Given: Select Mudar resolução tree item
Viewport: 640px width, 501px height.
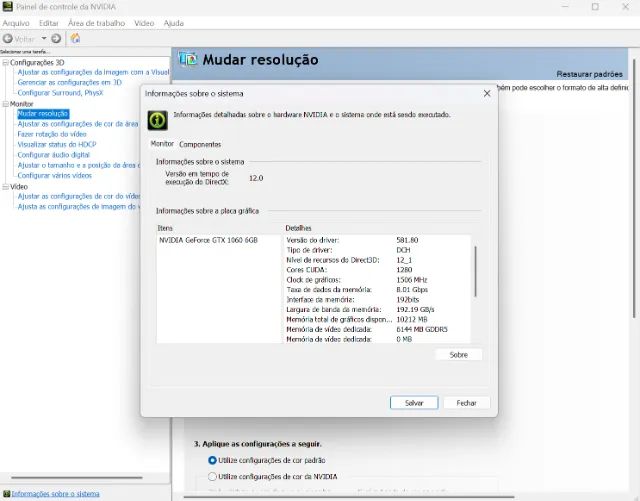Looking at the screenshot, I should (43, 114).
